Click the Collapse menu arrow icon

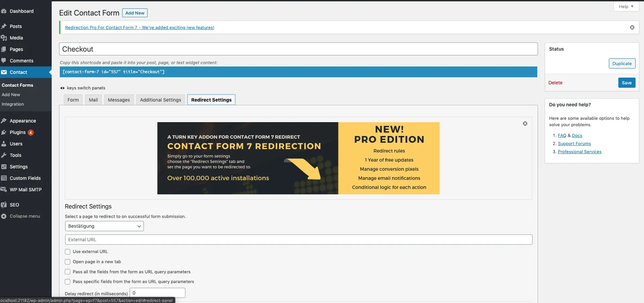4,216
